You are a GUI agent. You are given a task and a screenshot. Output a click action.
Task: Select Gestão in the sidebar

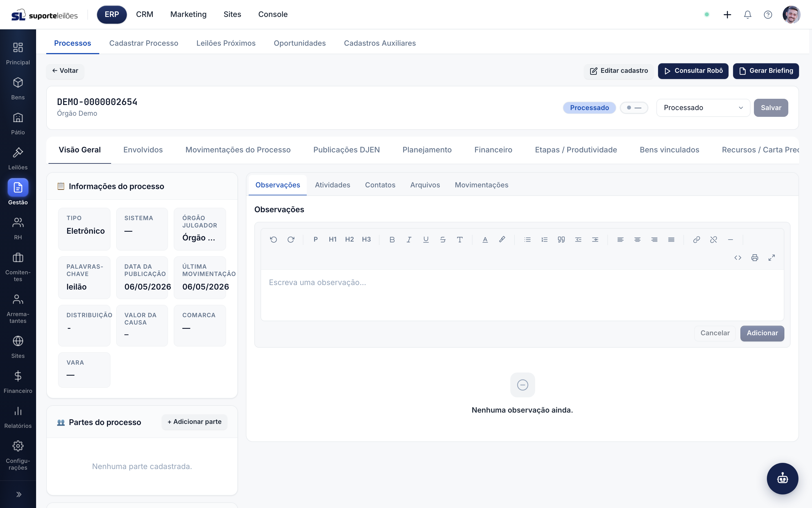tap(18, 192)
